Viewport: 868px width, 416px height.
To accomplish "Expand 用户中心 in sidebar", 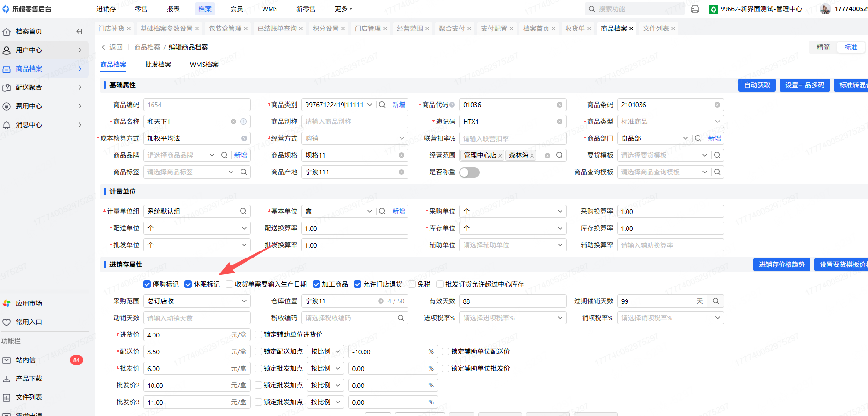I will (44, 50).
